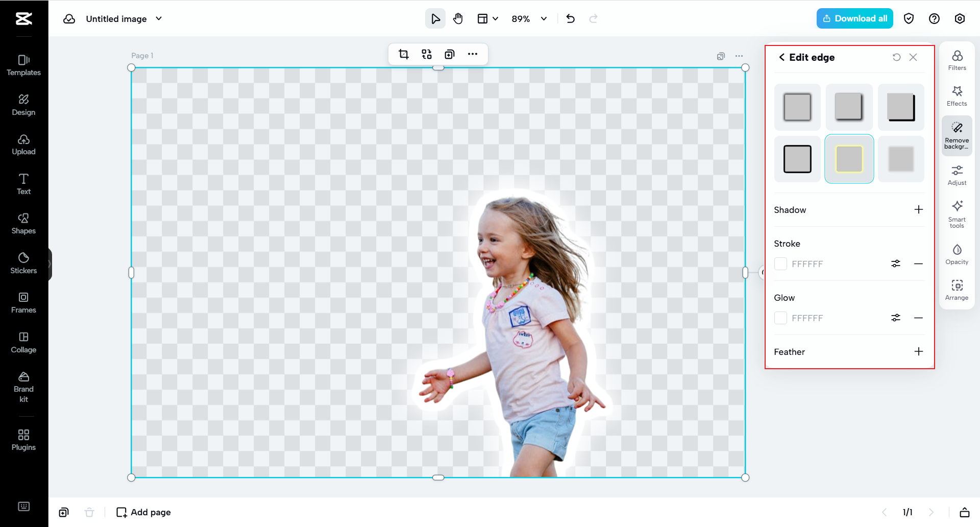The width and height of the screenshot is (980, 527).
Task: Remove the Stroke effect with minus
Action: click(x=918, y=263)
